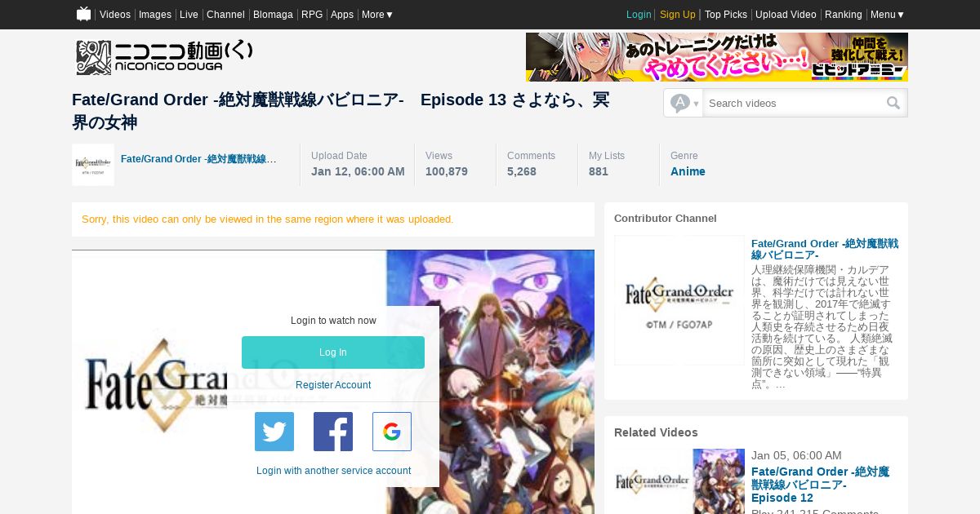Click upload date Jan 12, 06:00 AM
Image resolution: width=980 pixels, height=514 pixels.
358,171
